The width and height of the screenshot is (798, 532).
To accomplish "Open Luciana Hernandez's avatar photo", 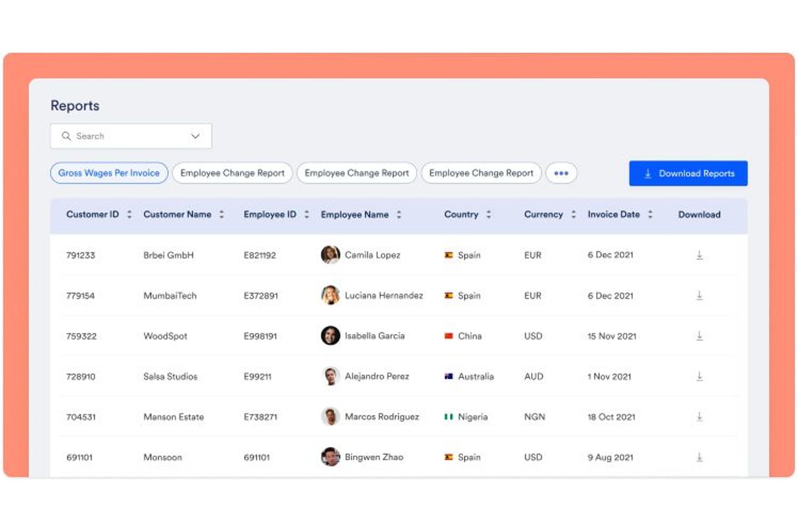I will pos(330,295).
